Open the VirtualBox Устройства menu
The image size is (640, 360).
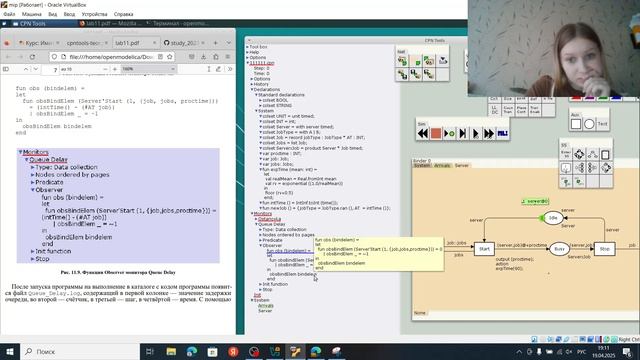coord(94,14)
